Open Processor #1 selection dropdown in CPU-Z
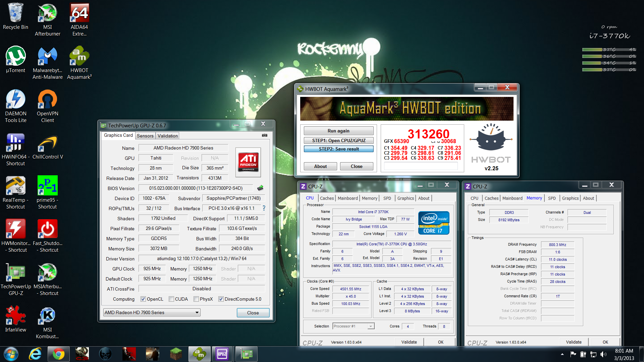 coord(354,326)
